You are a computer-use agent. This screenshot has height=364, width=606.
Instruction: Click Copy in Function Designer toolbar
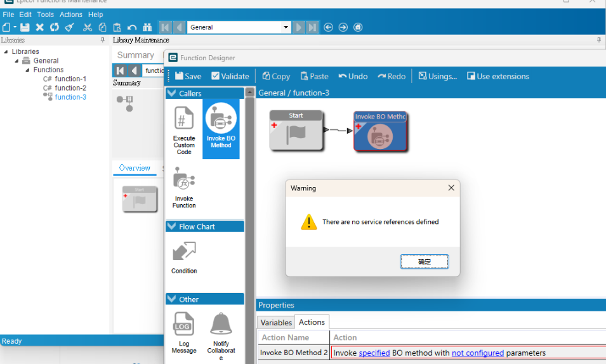(x=276, y=76)
